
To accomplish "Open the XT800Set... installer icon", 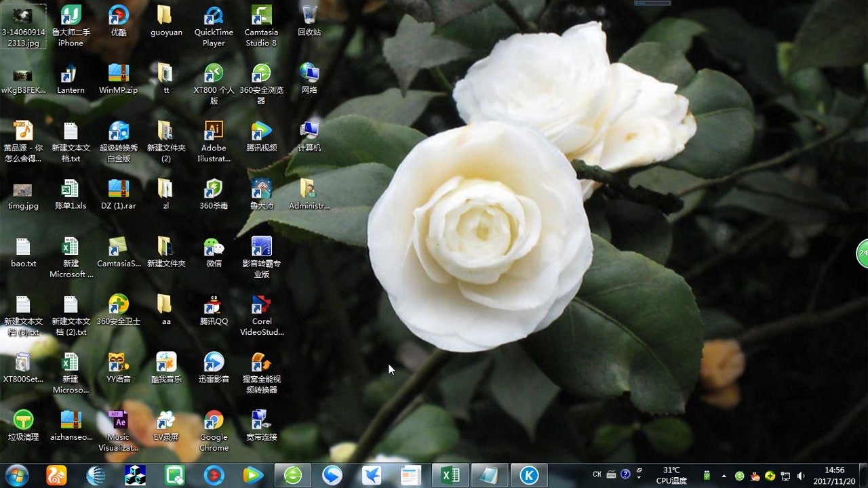I will point(23,368).
